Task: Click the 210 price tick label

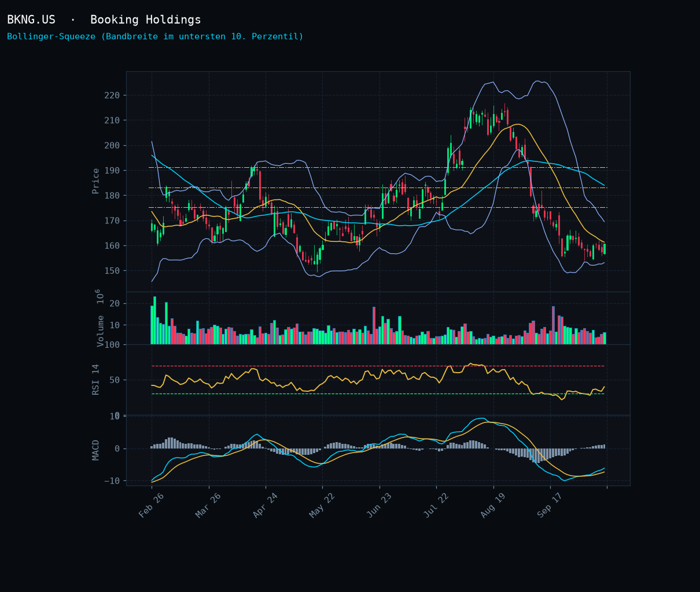Action: coord(112,120)
